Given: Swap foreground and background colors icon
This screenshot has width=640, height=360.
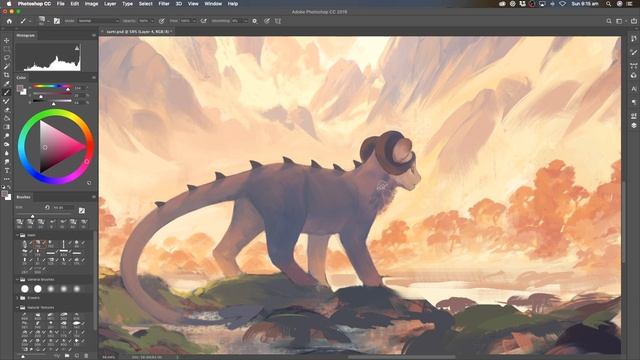Looking at the screenshot, I should [10, 187].
